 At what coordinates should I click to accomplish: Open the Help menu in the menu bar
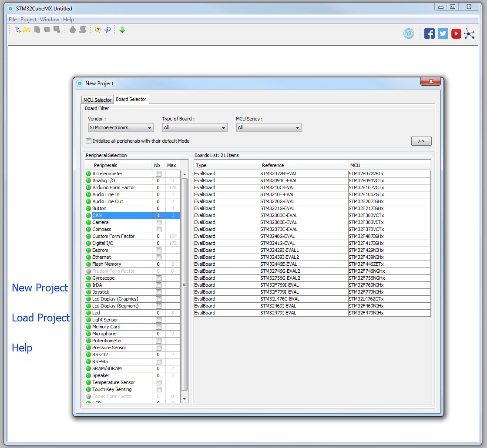click(x=68, y=19)
